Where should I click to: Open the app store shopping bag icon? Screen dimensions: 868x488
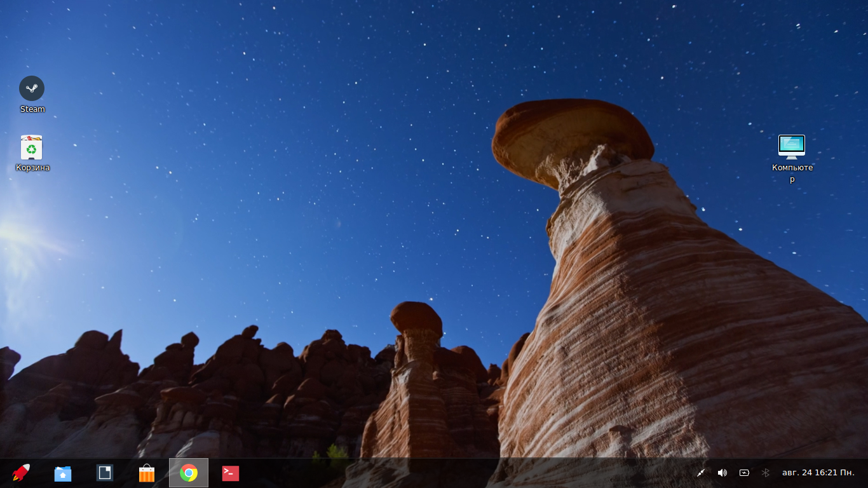pos(147,473)
